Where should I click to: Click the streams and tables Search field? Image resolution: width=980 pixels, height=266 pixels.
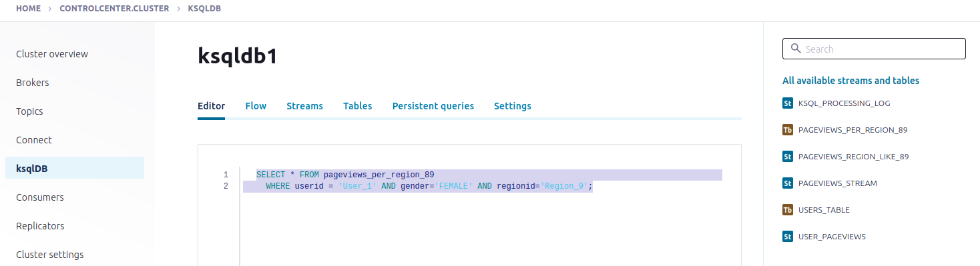(874, 49)
